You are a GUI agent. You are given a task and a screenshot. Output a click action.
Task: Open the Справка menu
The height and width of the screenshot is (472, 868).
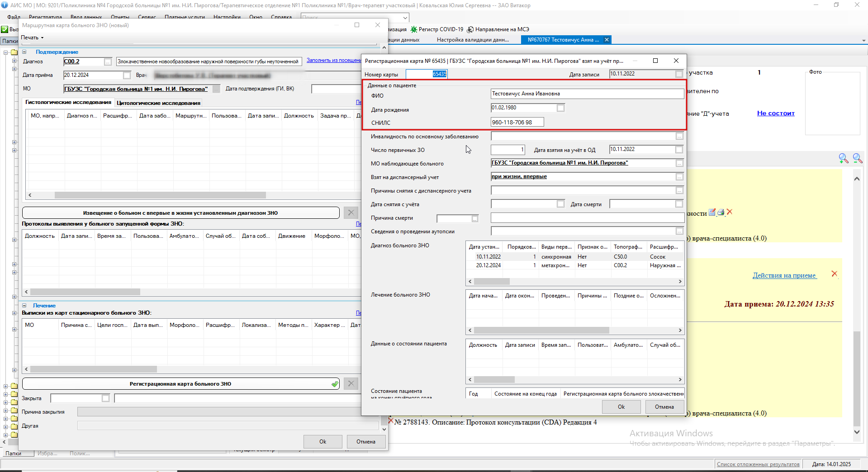(x=281, y=17)
